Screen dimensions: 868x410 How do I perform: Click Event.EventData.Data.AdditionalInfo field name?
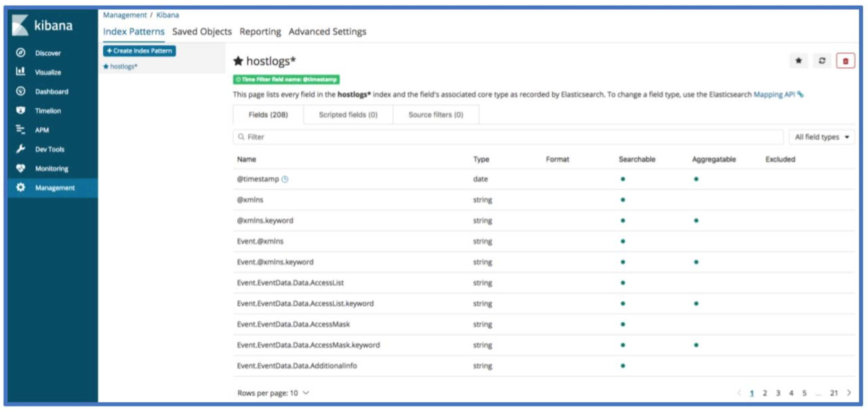[297, 366]
